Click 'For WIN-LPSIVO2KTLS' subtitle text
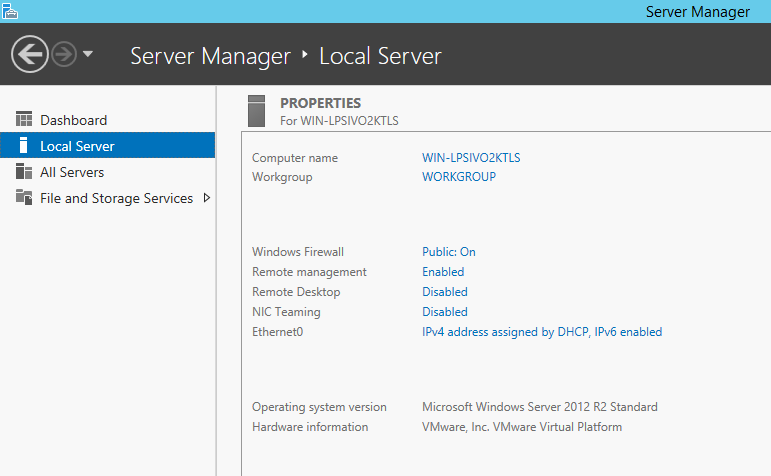The height and width of the screenshot is (476, 771). (339, 121)
